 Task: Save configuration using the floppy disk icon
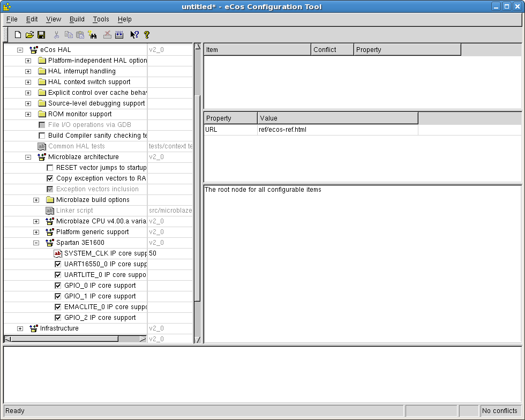41,35
